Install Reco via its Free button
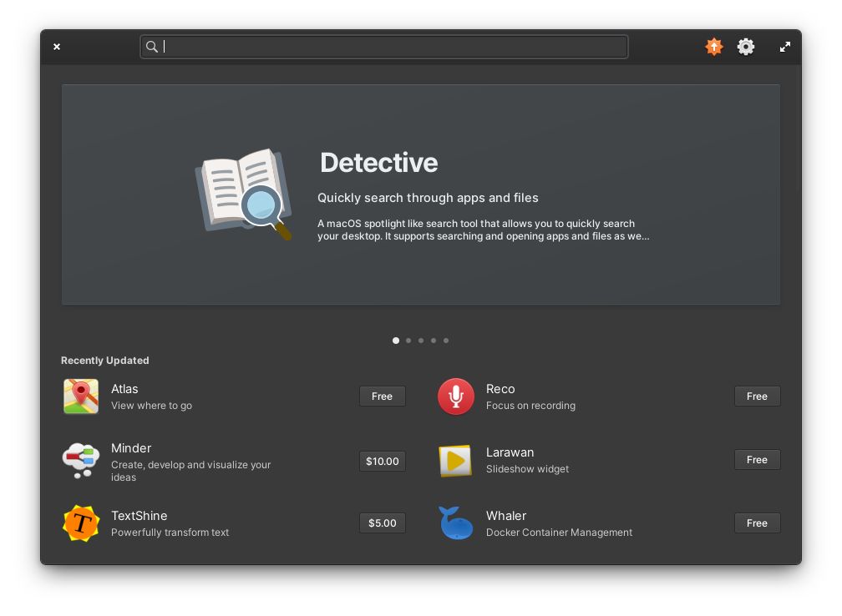The image size is (842, 616). [757, 396]
